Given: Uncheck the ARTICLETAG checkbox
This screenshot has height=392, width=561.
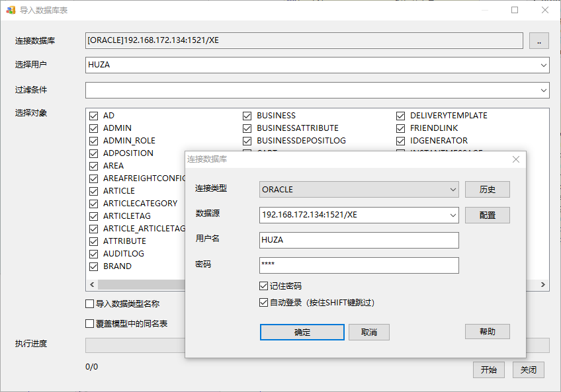Looking at the screenshot, I should pyautogui.click(x=93, y=216).
